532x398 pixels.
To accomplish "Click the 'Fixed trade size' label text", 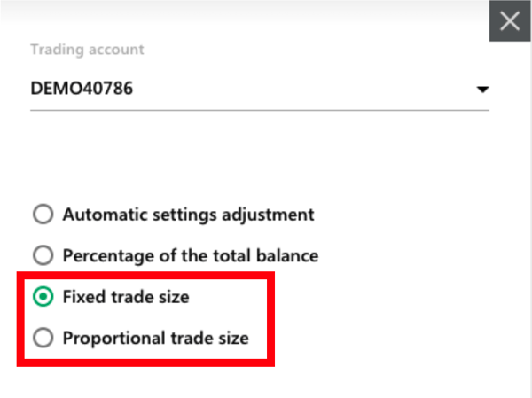I will pos(125,297).
